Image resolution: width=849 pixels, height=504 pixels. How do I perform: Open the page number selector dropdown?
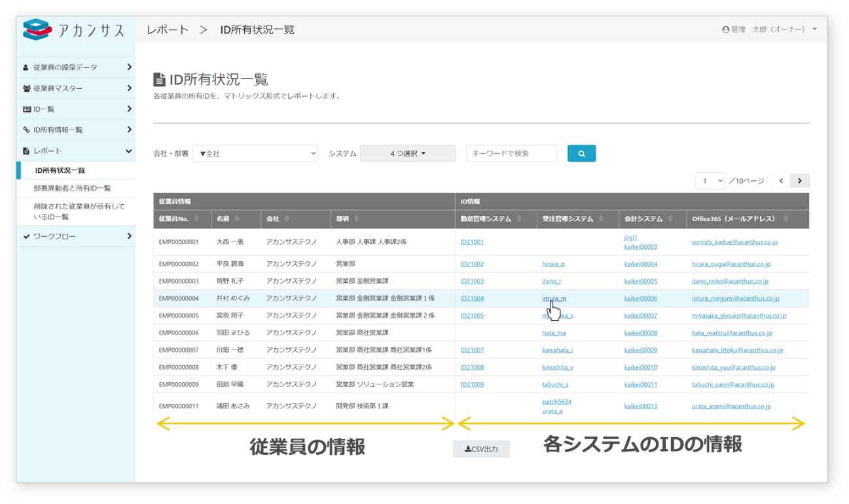710,181
